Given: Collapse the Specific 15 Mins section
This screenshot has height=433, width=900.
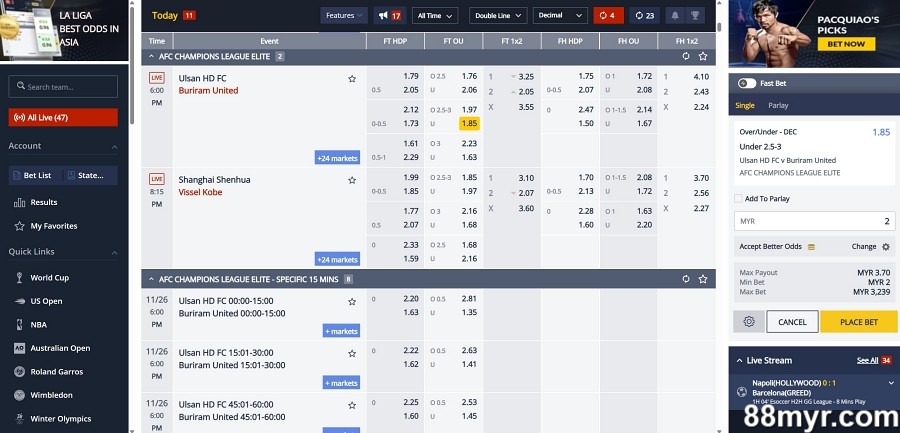Looking at the screenshot, I should (152, 279).
